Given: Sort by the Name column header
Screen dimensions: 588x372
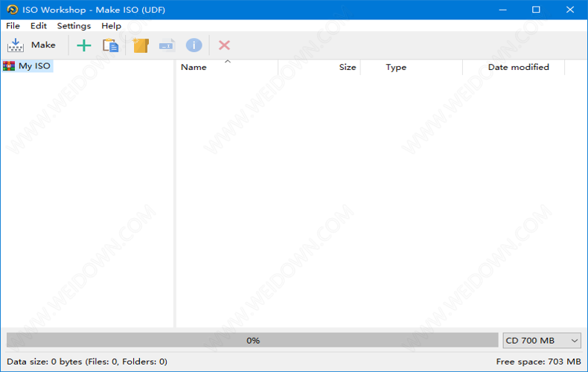Looking at the screenshot, I should coord(227,67).
